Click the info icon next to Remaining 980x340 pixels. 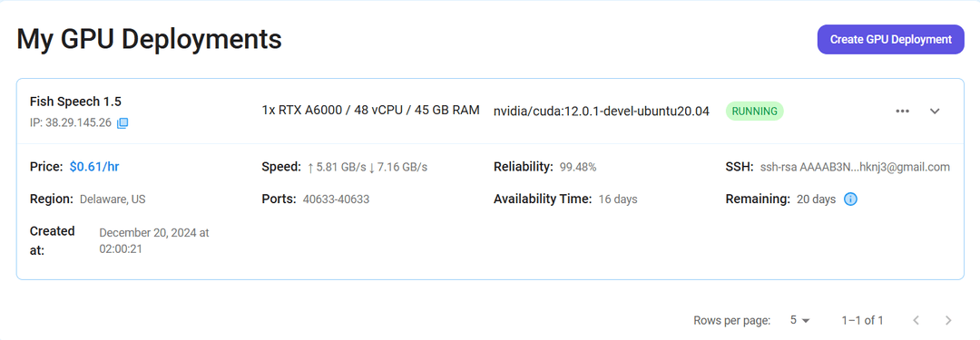[850, 199]
